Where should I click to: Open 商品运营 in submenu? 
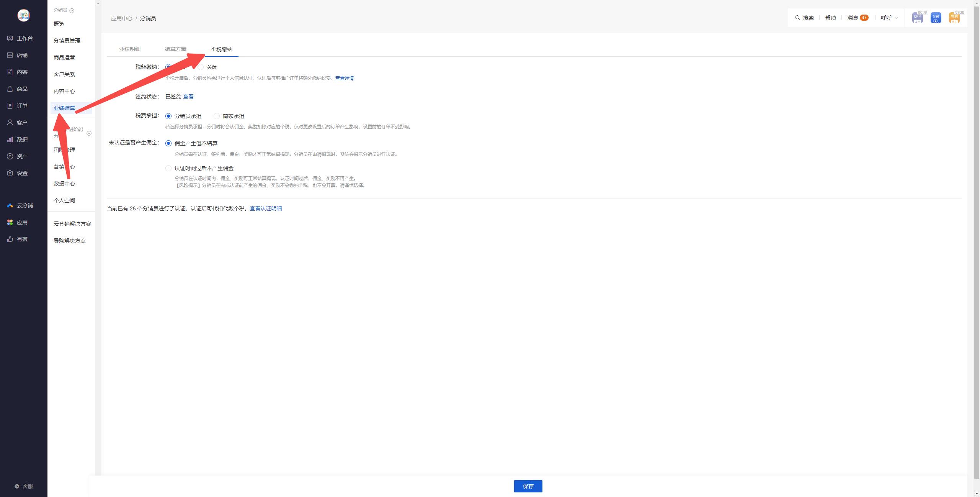(x=64, y=57)
